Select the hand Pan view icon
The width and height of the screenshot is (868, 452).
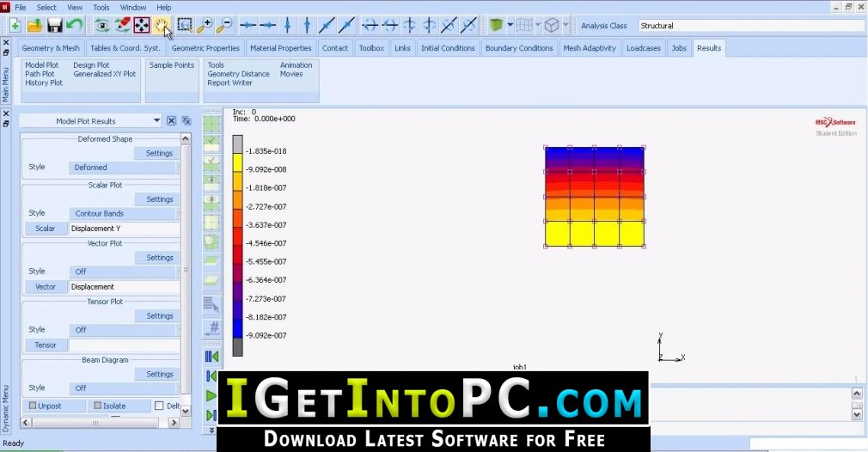(161, 26)
